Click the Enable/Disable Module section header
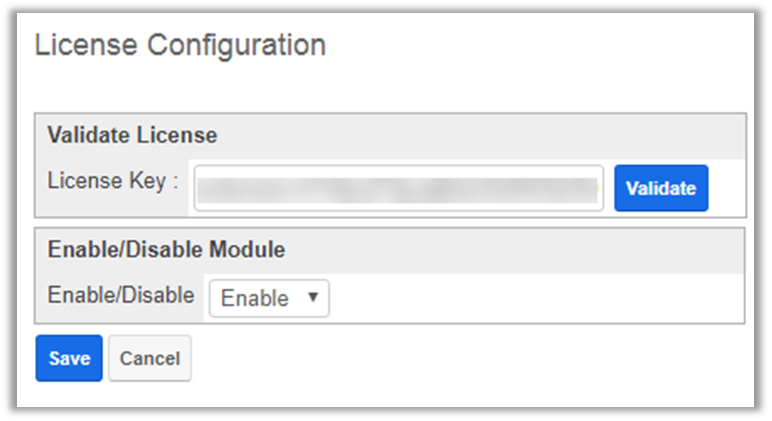Screen dimensions: 772x421 click(166, 250)
